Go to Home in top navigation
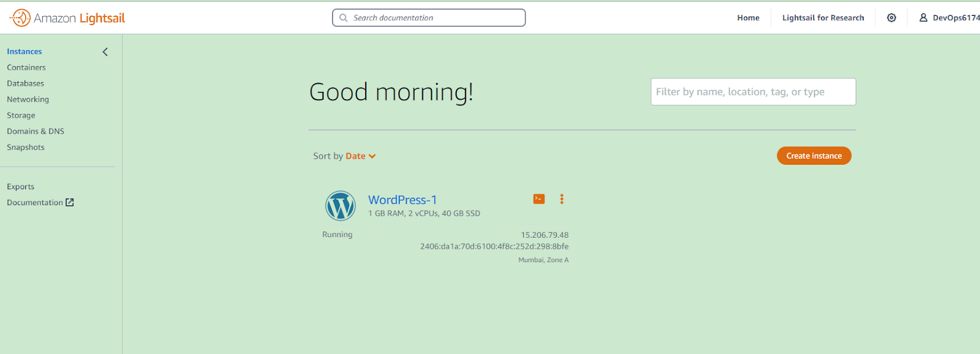 [x=748, y=18]
